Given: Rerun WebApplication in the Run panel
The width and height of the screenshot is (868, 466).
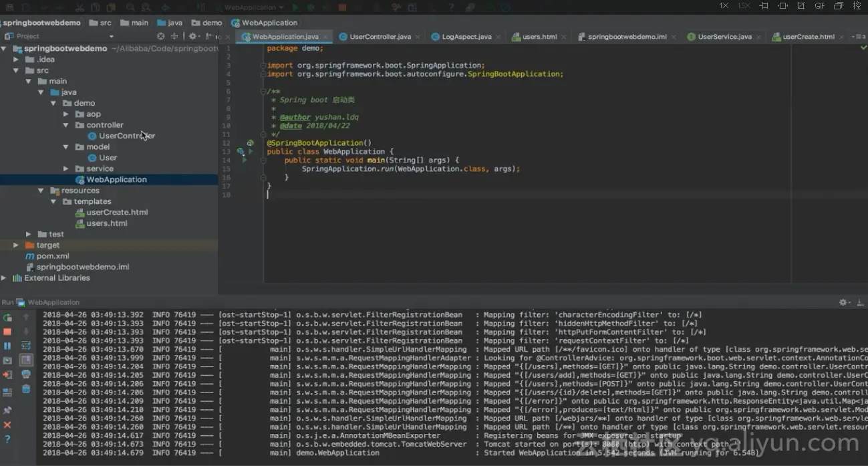Looking at the screenshot, I should coord(7,318).
